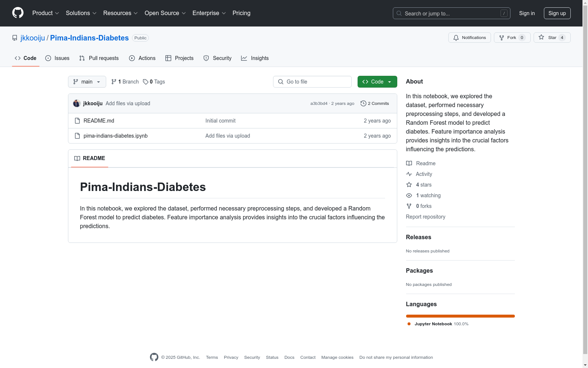Click the Pull requests icon
The image size is (588, 368).
click(x=82, y=58)
